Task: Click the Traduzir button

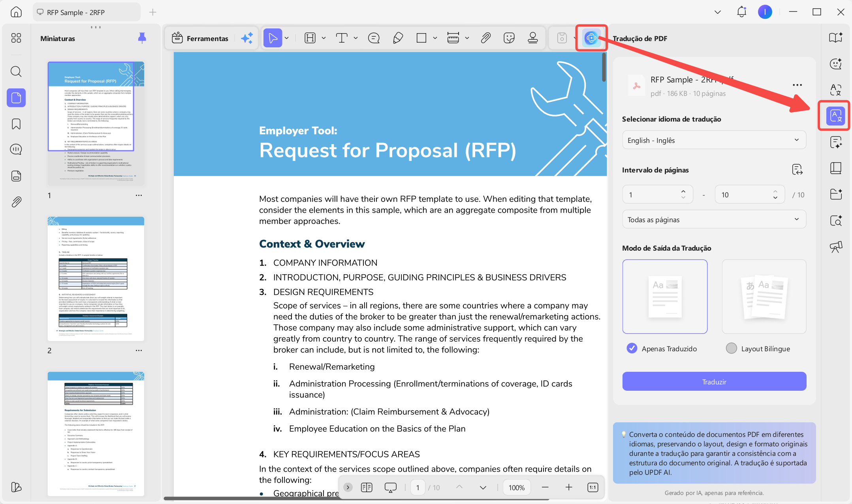Action: coord(714,381)
